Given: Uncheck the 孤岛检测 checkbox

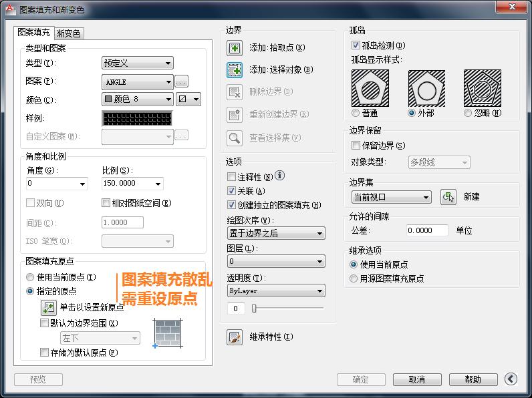Looking at the screenshot, I should click(356, 45).
